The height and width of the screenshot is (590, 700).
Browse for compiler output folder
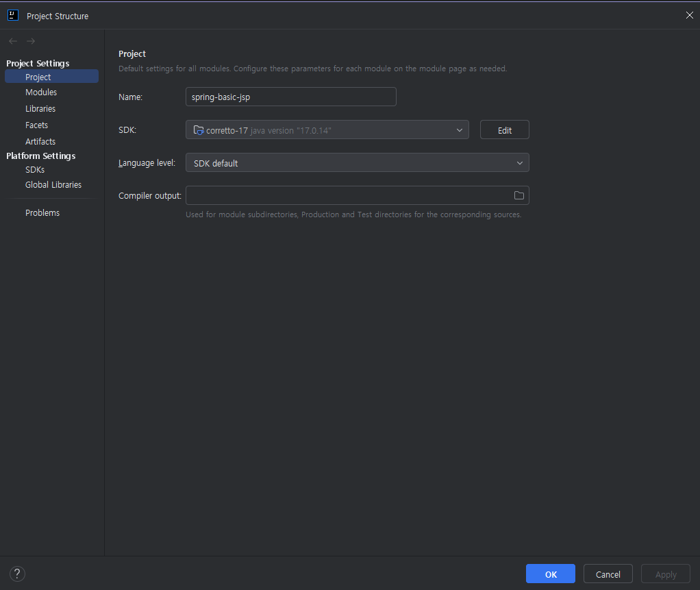(x=518, y=195)
